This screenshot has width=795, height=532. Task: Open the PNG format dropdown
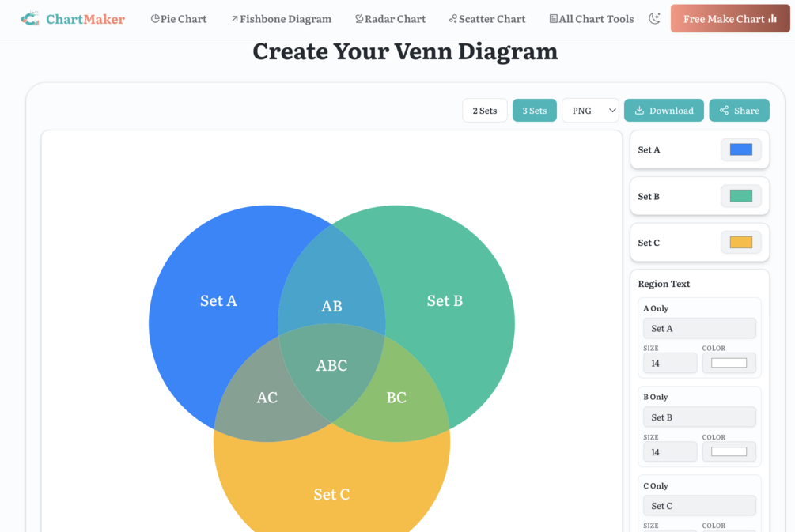[x=591, y=111]
